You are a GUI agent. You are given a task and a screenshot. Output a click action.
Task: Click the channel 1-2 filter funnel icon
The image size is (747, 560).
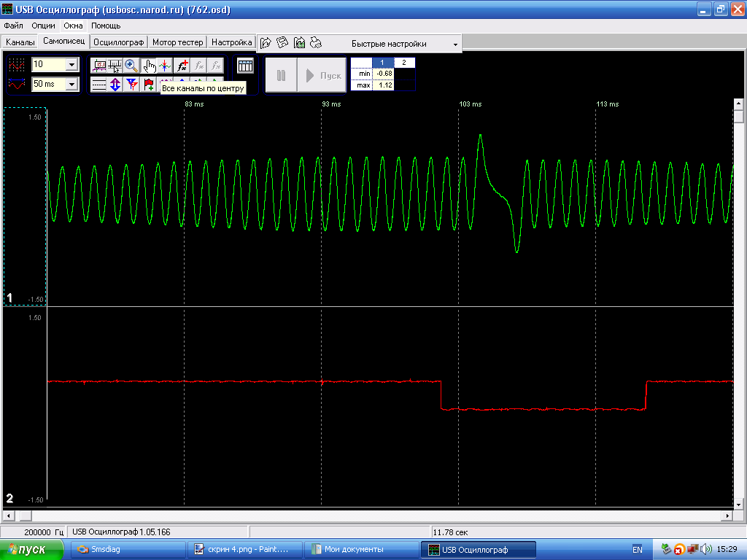point(132,85)
